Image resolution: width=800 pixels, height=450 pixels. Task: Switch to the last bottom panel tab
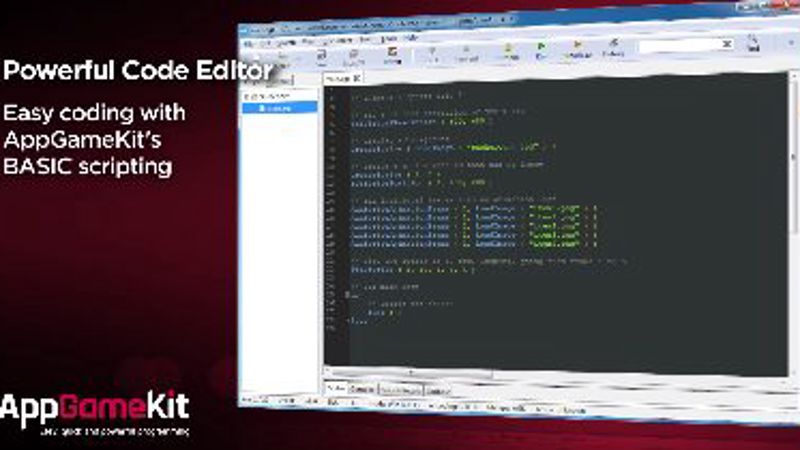click(x=438, y=391)
